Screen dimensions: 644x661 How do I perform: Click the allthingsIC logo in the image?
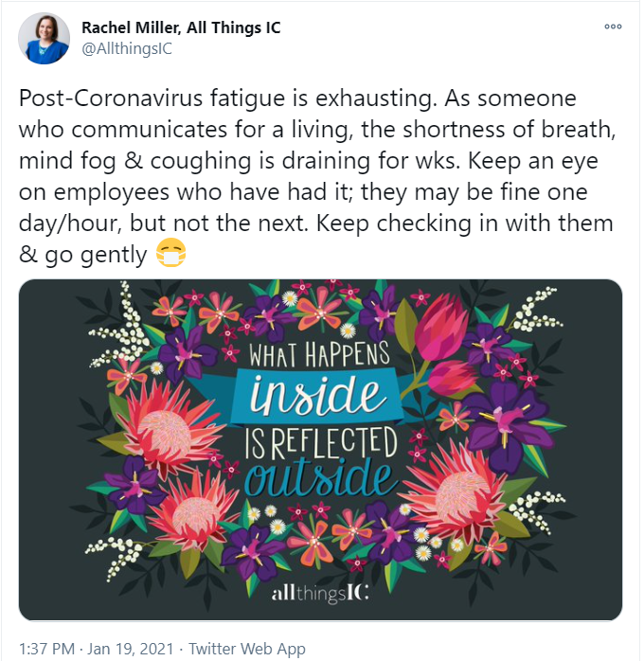(x=319, y=594)
